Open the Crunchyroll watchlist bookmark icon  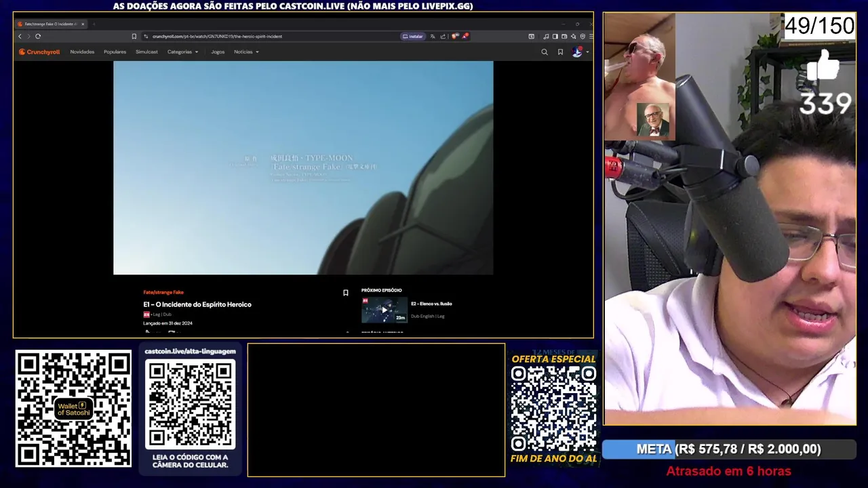(560, 52)
